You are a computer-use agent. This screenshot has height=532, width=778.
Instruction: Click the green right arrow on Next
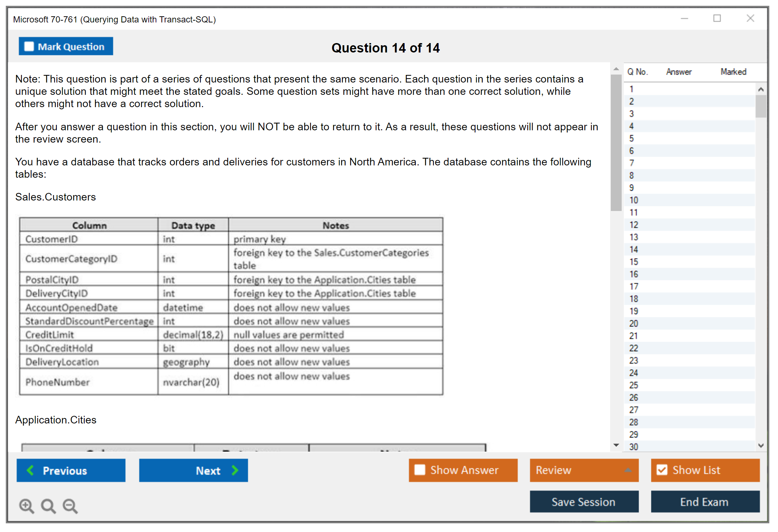tap(235, 470)
